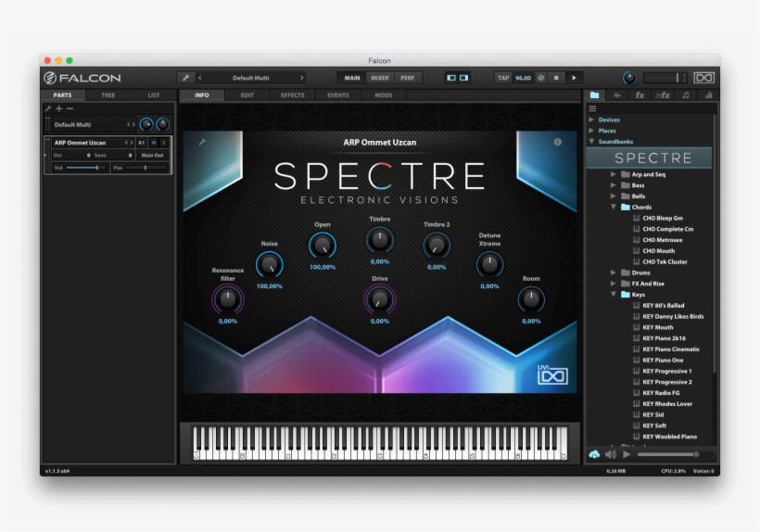The height and width of the screenshot is (532, 760).
Task: Open the A1 MIDI channel selector
Action: (141, 143)
